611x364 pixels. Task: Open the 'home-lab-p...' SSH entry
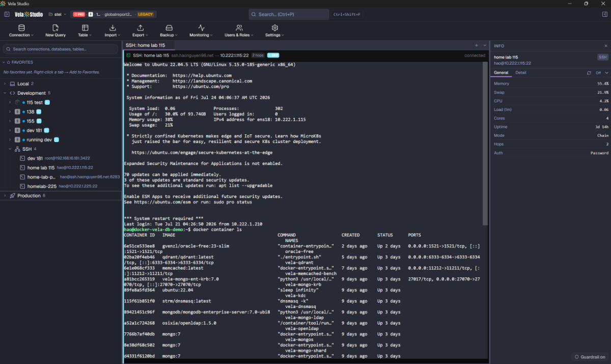click(x=61, y=177)
